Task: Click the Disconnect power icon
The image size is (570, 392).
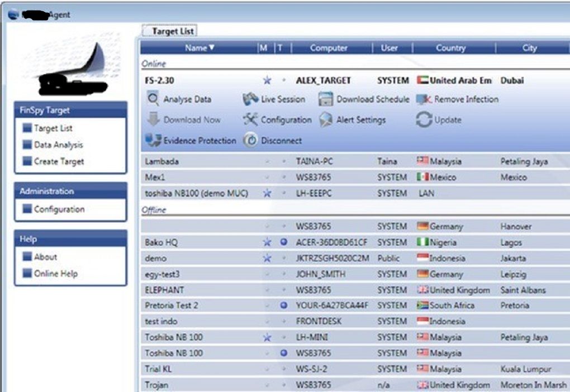Action: click(x=250, y=140)
